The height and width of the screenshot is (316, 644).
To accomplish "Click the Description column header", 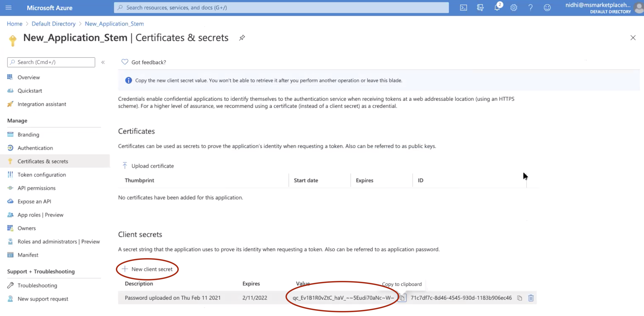I will (139, 283).
